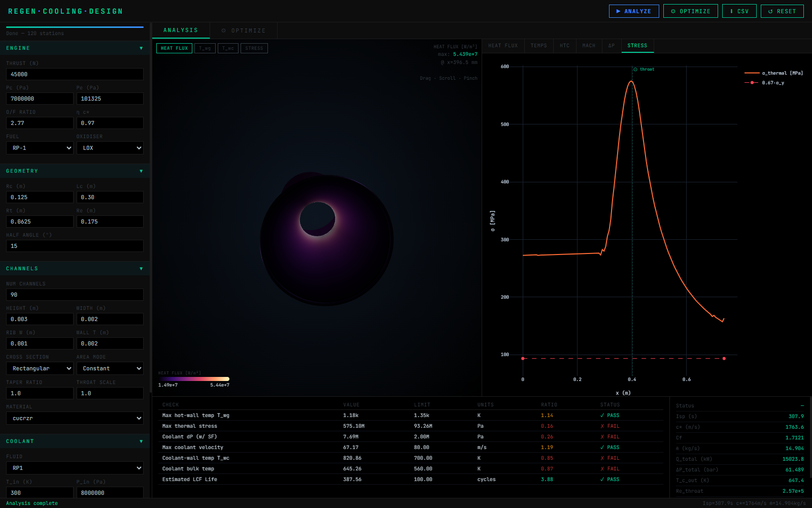Click the Coolant-wall temp T_wc row
Screen dimensions: 812x508
[411, 458]
